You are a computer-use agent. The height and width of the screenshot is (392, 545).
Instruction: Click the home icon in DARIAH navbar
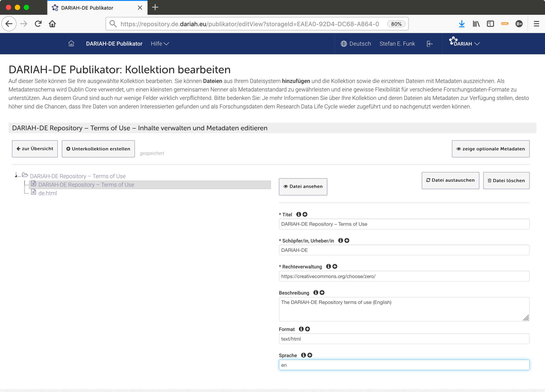[x=71, y=44]
